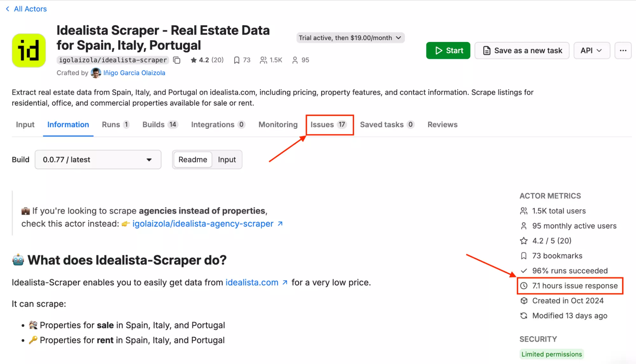Open the API dropdown menu
The height and width of the screenshot is (364, 636).
pos(591,50)
